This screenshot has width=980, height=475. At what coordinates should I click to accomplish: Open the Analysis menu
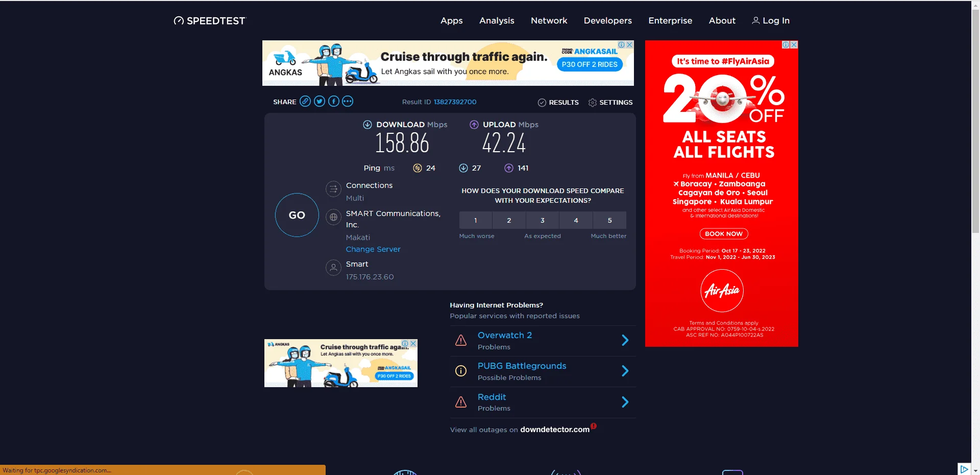(x=497, y=20)
